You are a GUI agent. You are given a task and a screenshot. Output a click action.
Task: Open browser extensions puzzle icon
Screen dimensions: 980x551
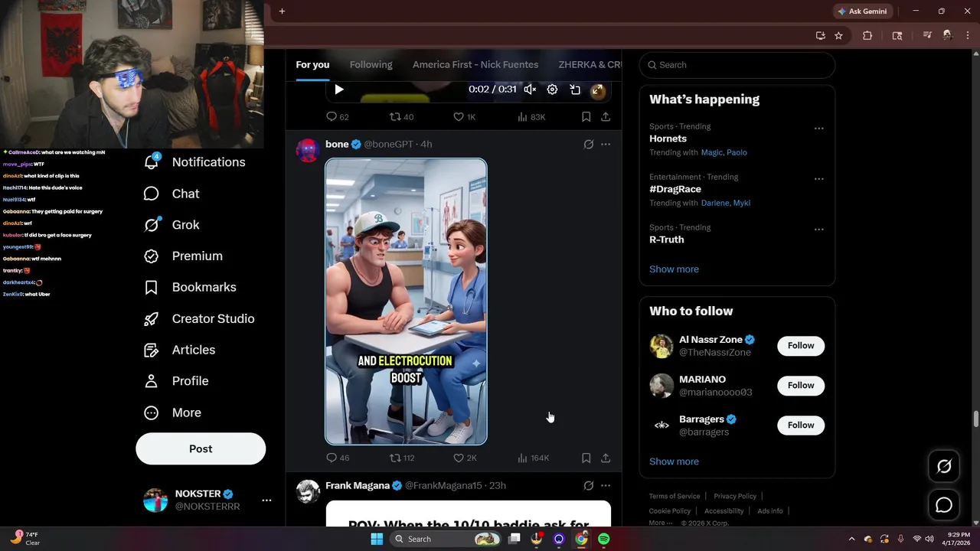(867, 35)
